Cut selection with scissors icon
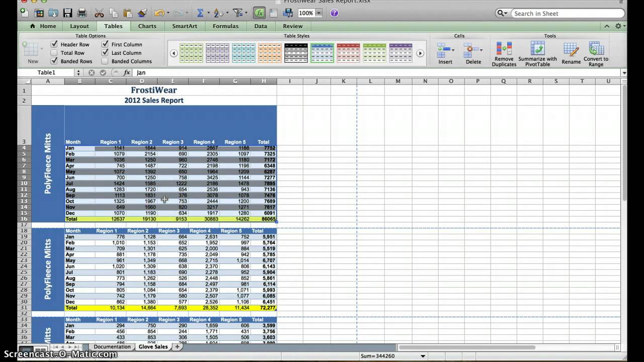 pyautogui.click(x=99, y=13)
